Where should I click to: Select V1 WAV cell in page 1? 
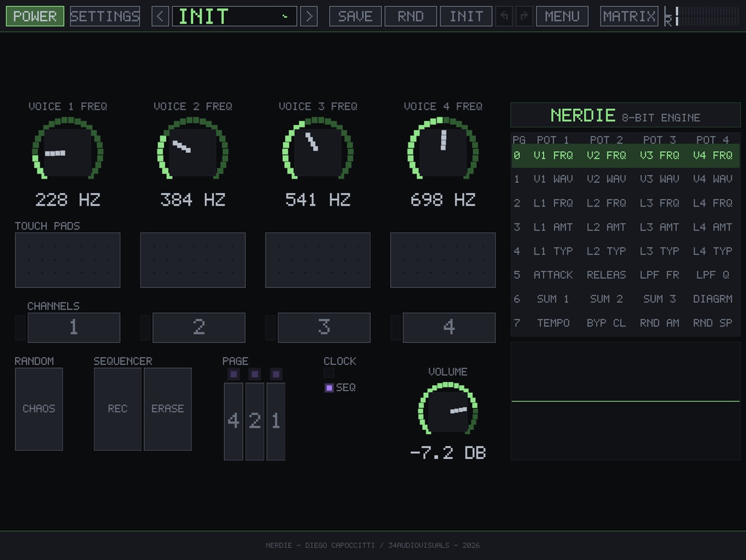(x=553, y=179)
